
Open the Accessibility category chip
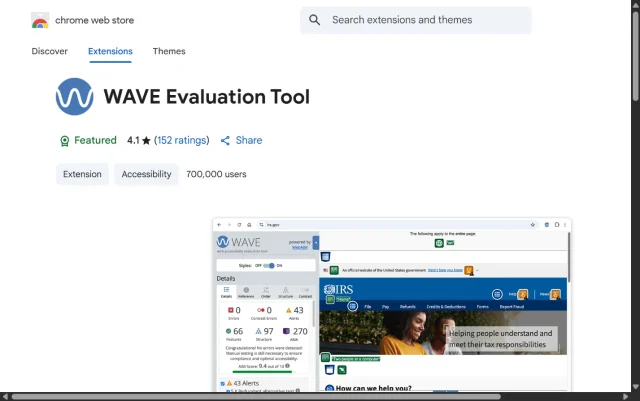click(x=146, y=174)
